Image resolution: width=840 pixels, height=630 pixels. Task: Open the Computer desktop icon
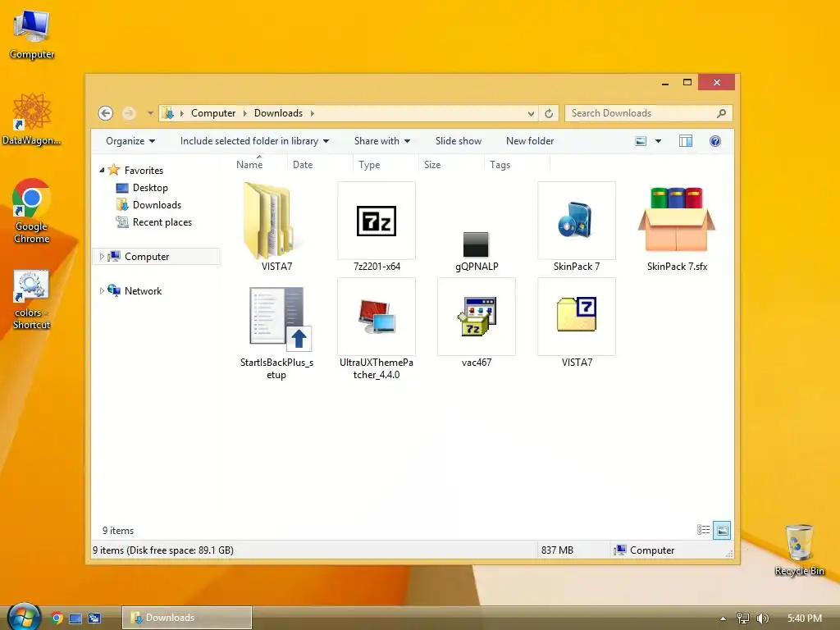coord(32,34)
